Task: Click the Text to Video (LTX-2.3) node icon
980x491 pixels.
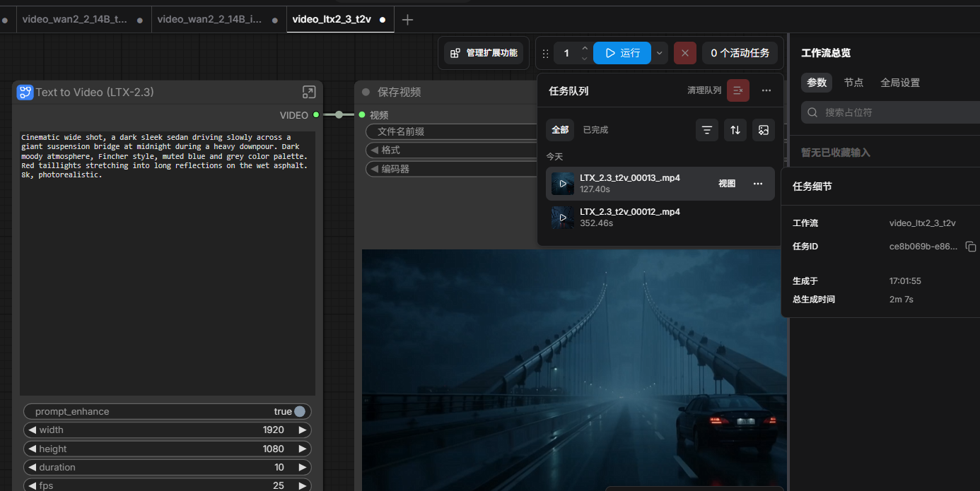Action: (x=25, y=92)
